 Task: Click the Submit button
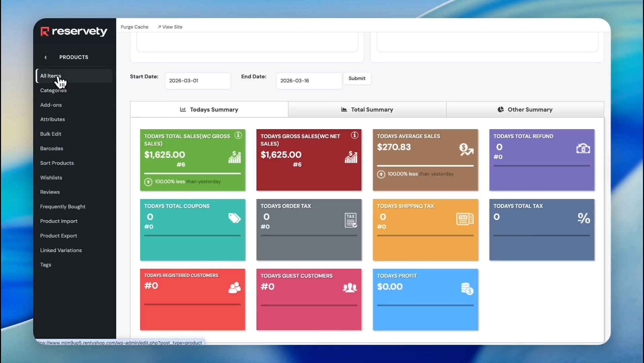pos(357,78)
